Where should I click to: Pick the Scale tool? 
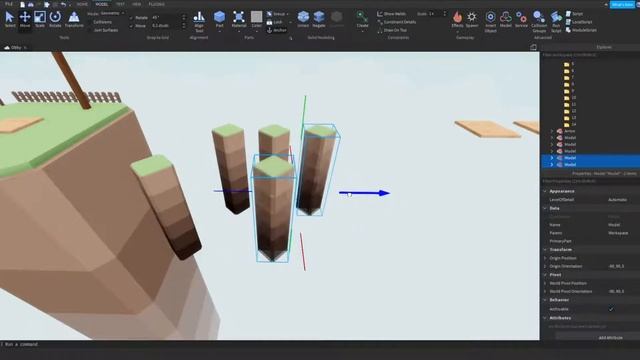click(40, 19)
